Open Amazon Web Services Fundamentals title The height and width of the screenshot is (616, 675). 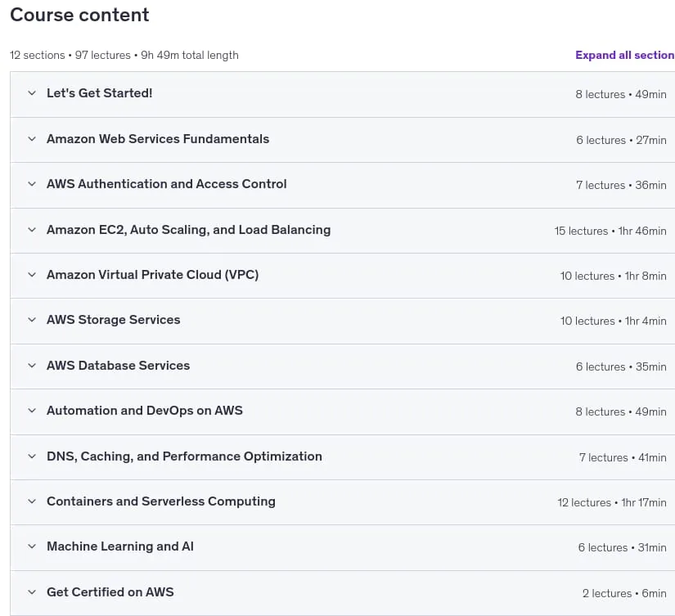point(158,139)
